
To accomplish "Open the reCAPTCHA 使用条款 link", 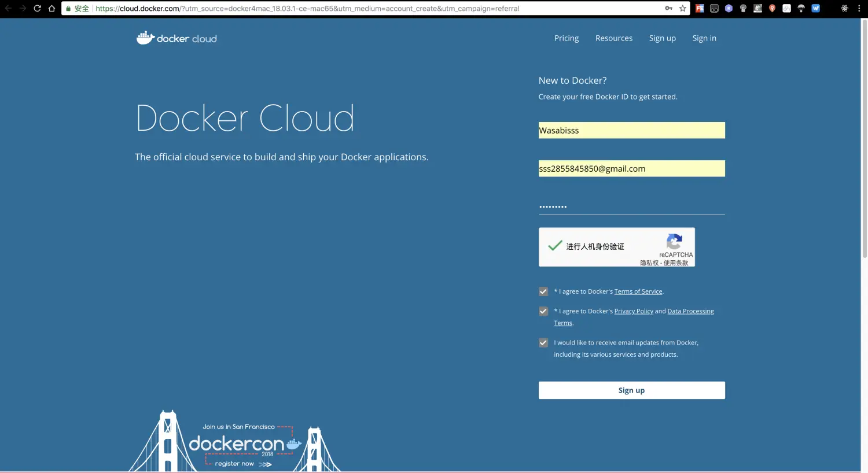I will point(676,263).
